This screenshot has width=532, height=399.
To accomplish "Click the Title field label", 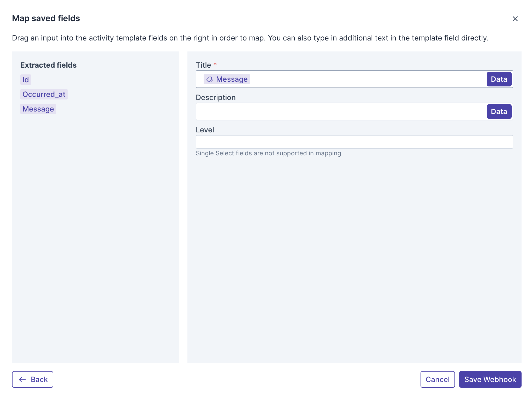I will pos(203,65).
